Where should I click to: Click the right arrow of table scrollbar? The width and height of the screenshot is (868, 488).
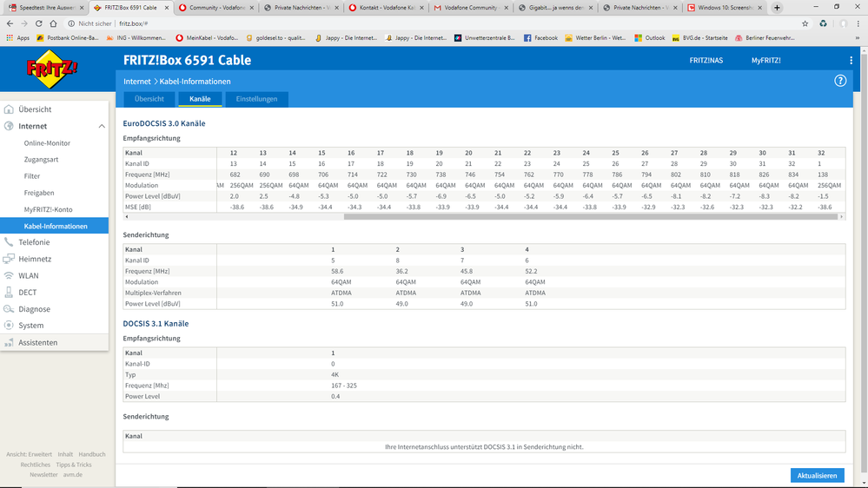tap(841, 217)
